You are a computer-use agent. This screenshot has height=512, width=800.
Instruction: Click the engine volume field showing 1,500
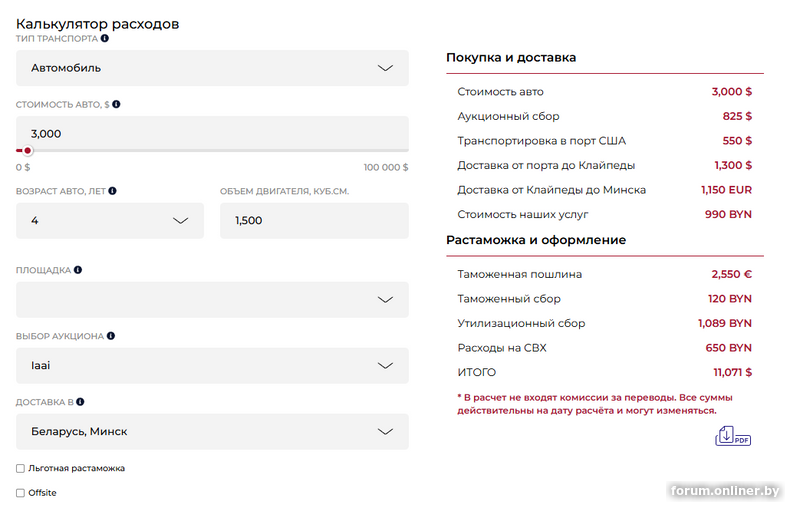click(314, 221)
